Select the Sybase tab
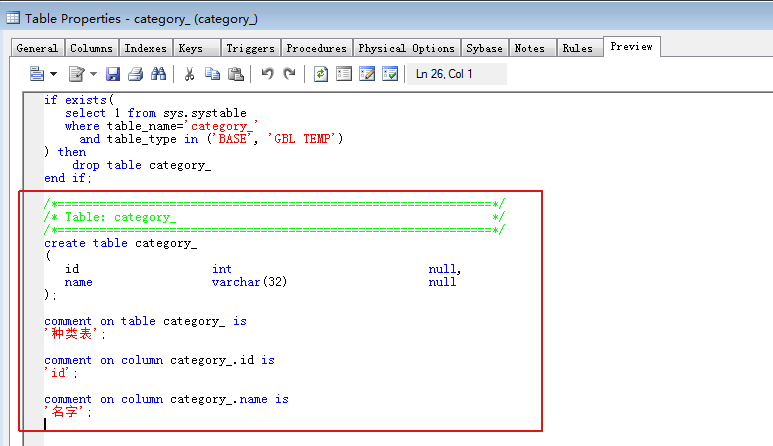773x446 pixels. point(484,48)
